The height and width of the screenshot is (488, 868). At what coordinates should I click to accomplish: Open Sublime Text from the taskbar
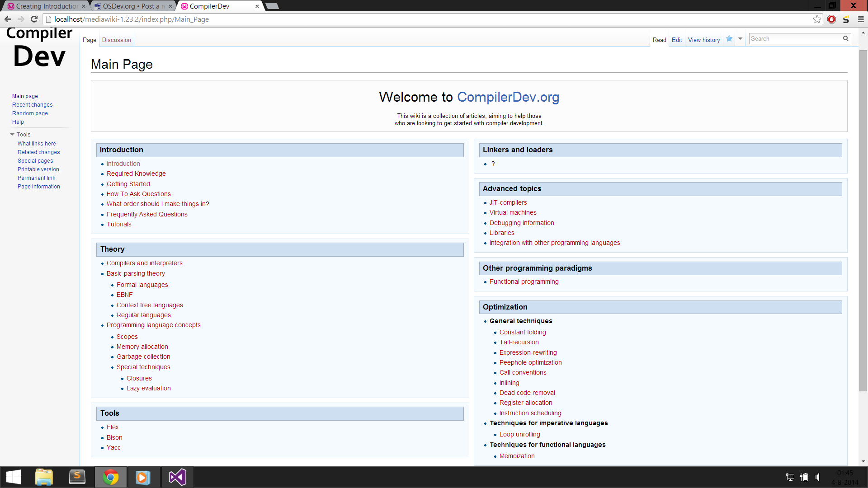click(77, 477)
